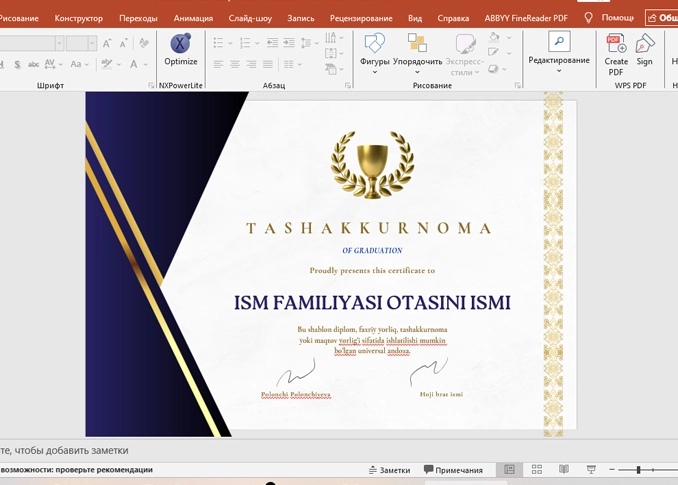Image resolution: width=678 pixels, height=485 pixels.
Task: Switch to the Рецензирование tab
Action: [x=361, y=18]
